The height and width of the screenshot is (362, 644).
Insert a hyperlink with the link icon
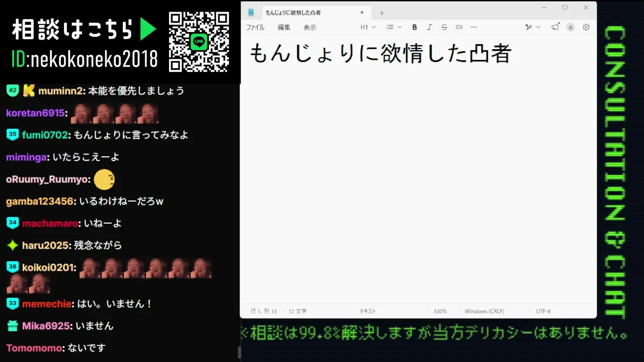[459, 27]
